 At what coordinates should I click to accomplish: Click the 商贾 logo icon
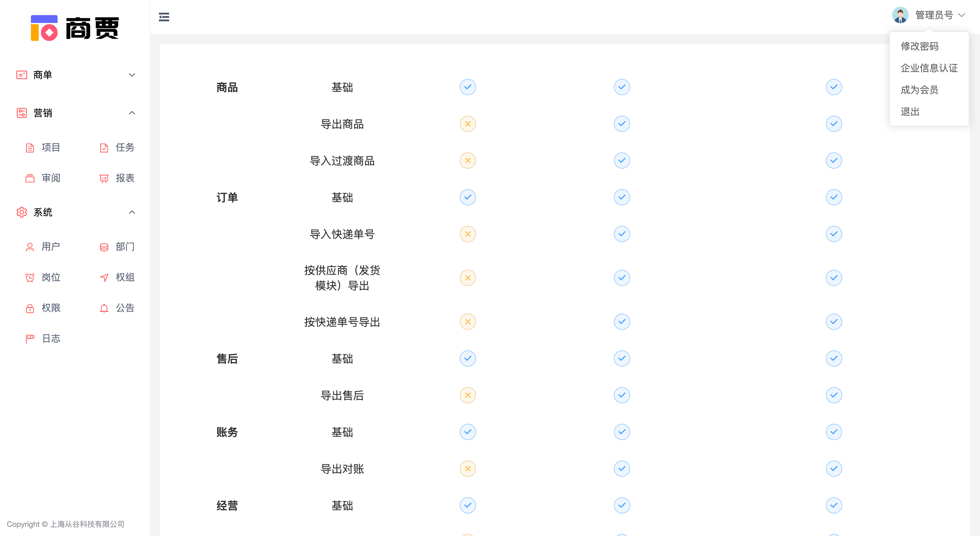tap(45, 28)
